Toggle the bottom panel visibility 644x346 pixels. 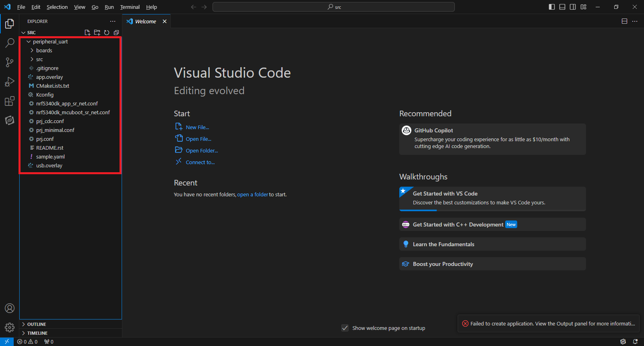562,7
